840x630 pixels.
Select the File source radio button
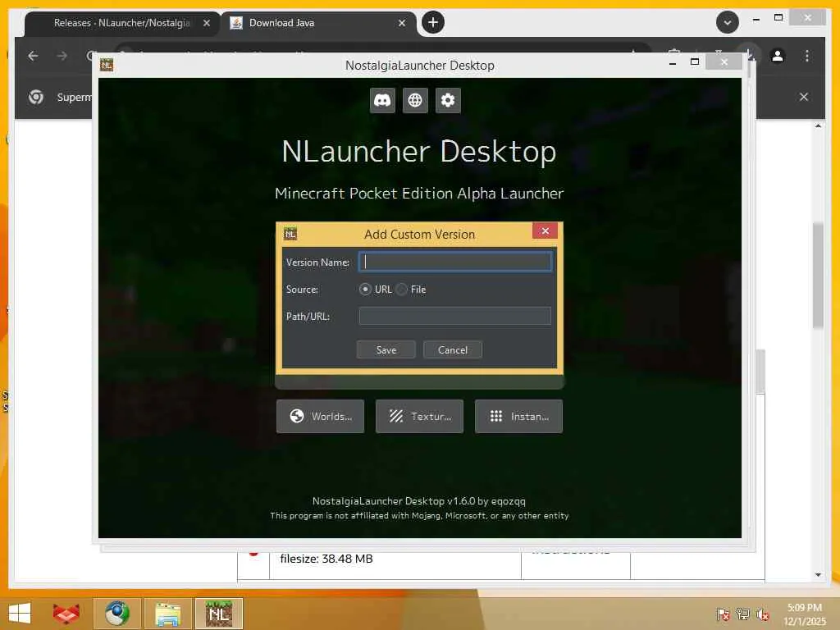[x=402, y=290]
